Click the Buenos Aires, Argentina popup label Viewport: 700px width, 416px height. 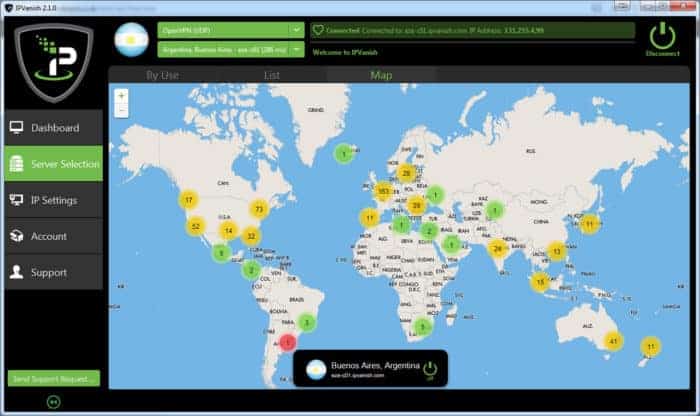(x=375, y=366)
